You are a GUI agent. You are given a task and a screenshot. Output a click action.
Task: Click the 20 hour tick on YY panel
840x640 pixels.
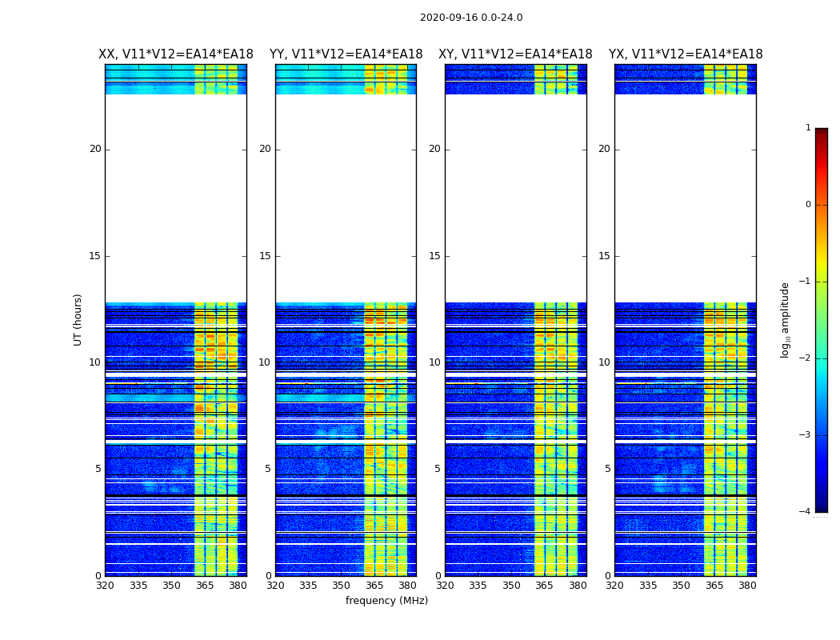point(265,149)
